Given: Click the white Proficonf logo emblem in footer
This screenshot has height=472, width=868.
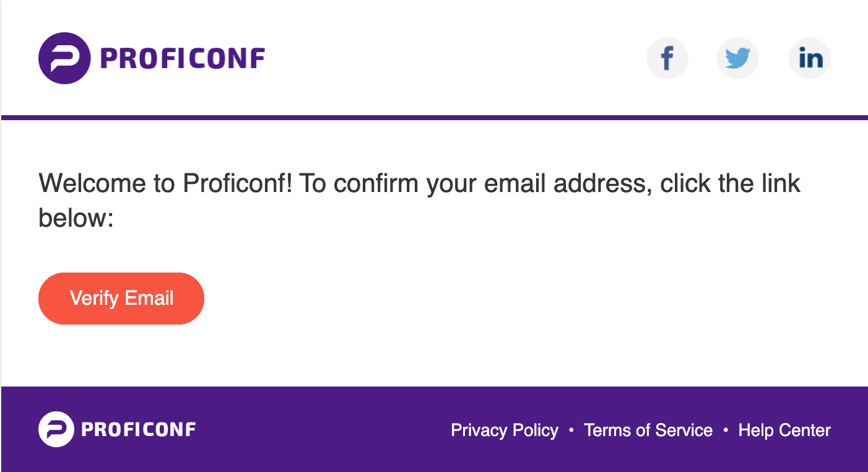Looking at the screenshot, I should 56,429.
